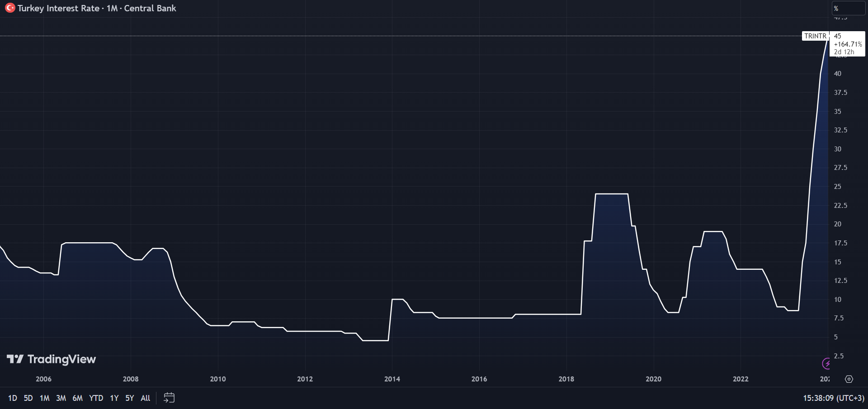Click the 37.5 price axis label
The height and width of the screenshot is (409, 868).
tap(841, 93)
